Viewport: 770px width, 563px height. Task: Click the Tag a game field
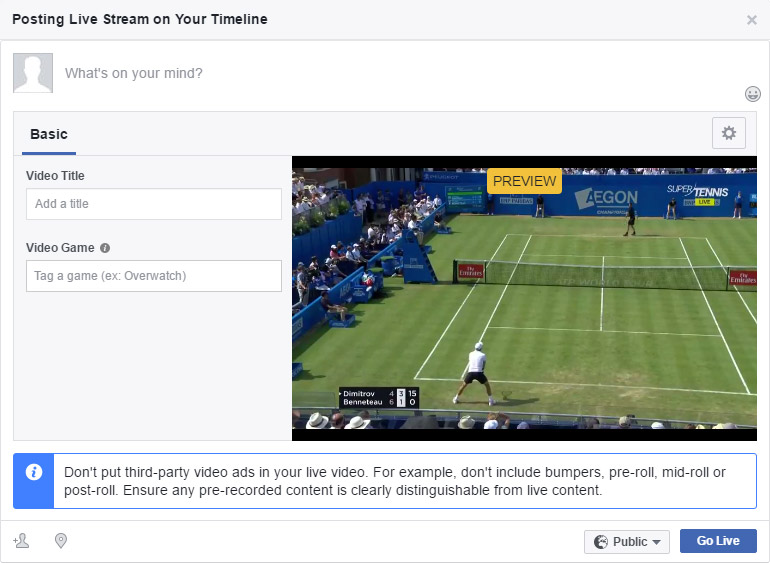click(154, 276)
